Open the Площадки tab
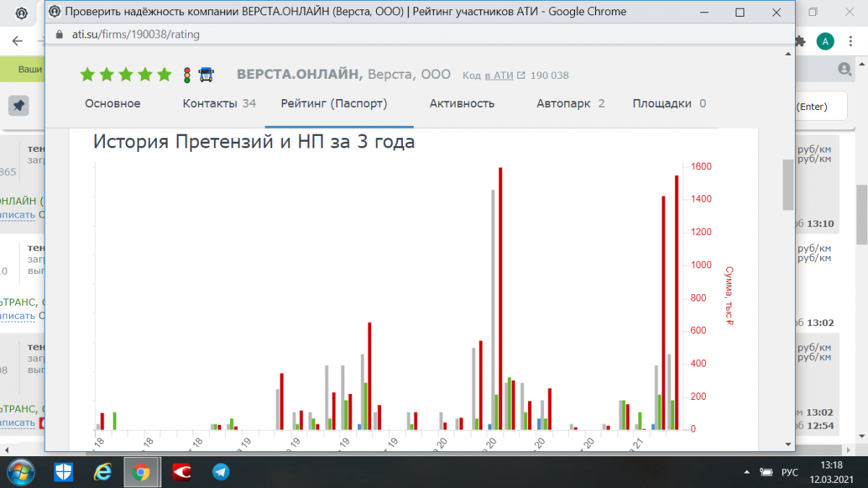This screenshot has width=868, height=488. [669, 103]
